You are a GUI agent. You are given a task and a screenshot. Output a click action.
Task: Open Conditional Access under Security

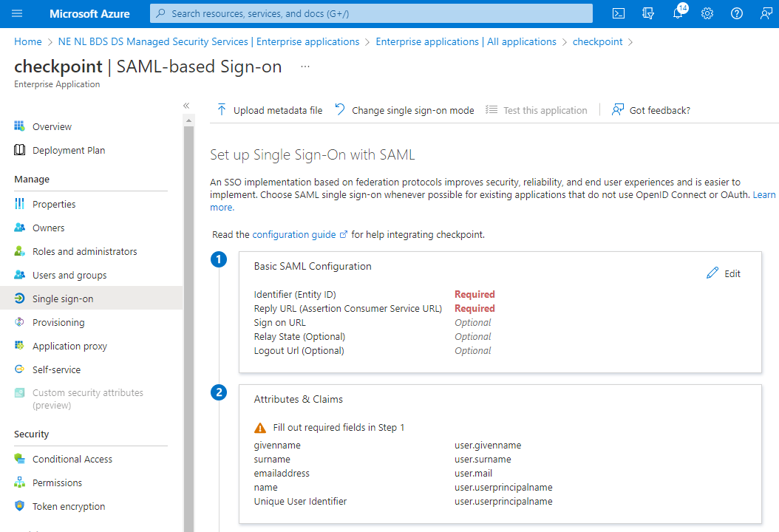tap(72, 458)
